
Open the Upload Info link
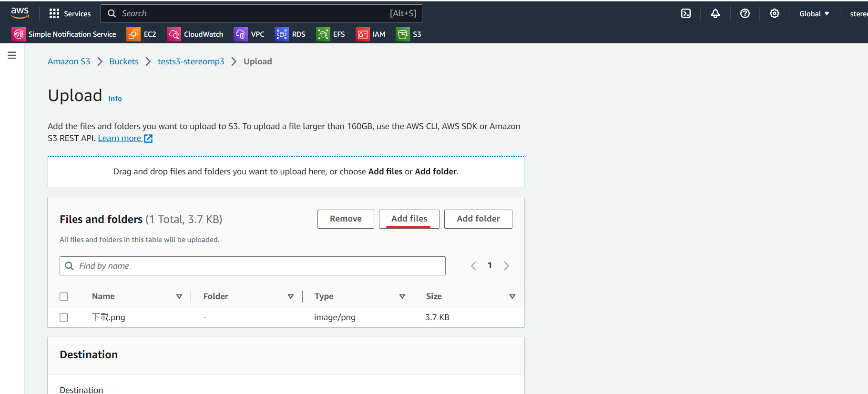[115, 99]
